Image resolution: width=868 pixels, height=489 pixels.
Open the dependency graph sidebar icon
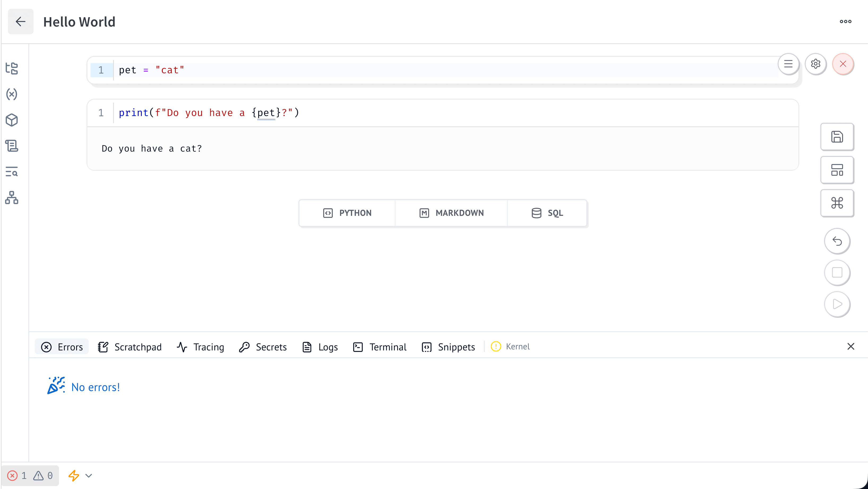point(12,198)
